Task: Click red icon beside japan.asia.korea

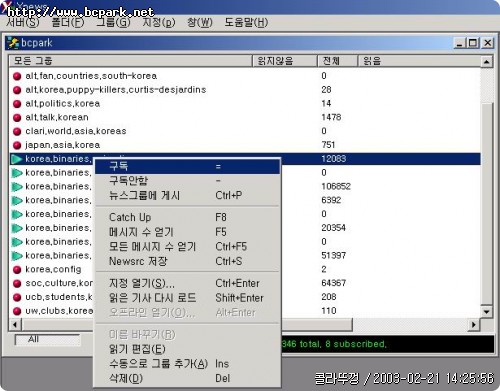Action: tap(17, 145)
